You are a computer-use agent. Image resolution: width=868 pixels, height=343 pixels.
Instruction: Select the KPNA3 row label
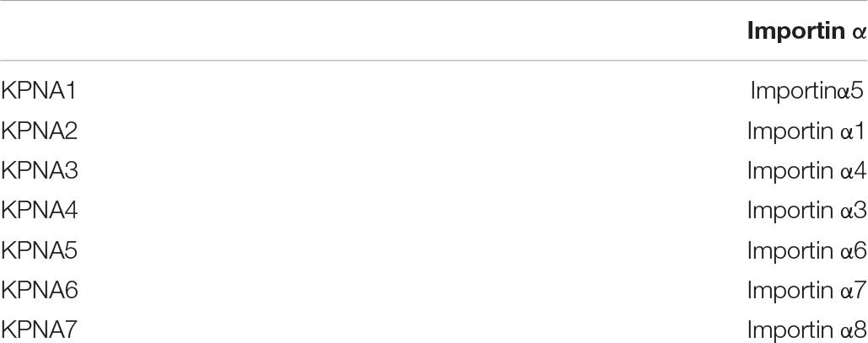point(40,171)
